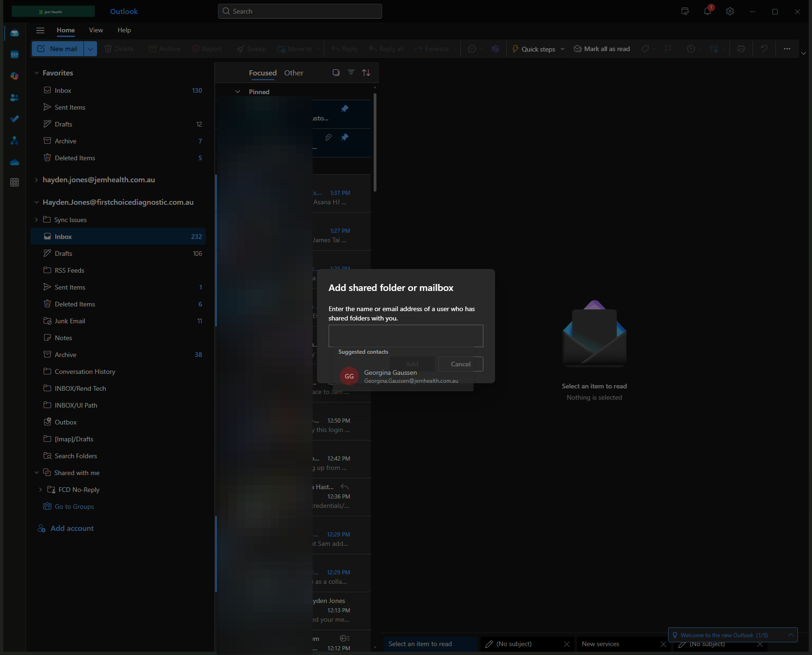This screenshot has height=655, width=812.
Task: Open the sort order arrows icon
Action: [x=366, y=73]
